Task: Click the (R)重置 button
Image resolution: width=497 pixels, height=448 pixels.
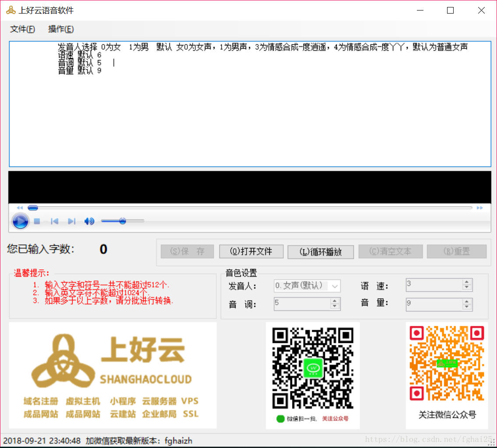Action: (x=457, y=251)
